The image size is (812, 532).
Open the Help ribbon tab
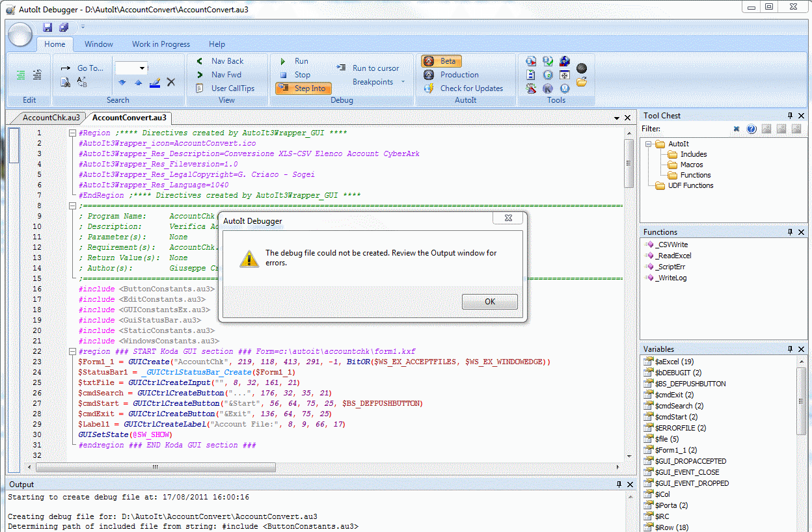[x=217, y=44]
